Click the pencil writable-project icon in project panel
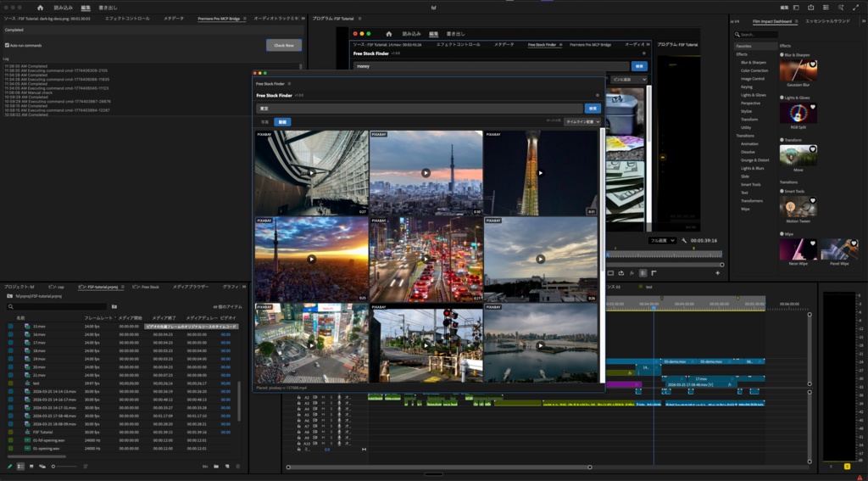This screenshot has height=481, width=868. [x=9, y=467]
